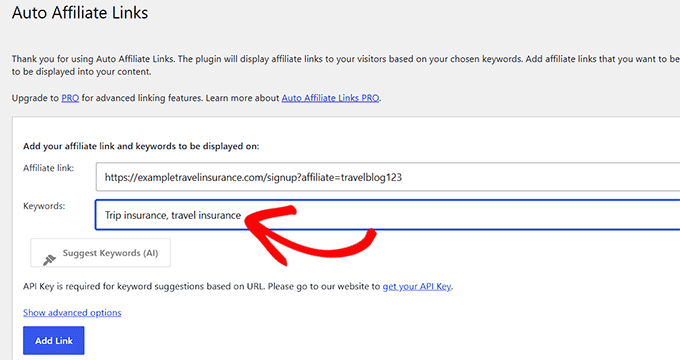Image resolution: width=680 pixels, height=360 pixels.
Task: Open the Auto Affiliate Links PRO link
Action: (330, 98)
